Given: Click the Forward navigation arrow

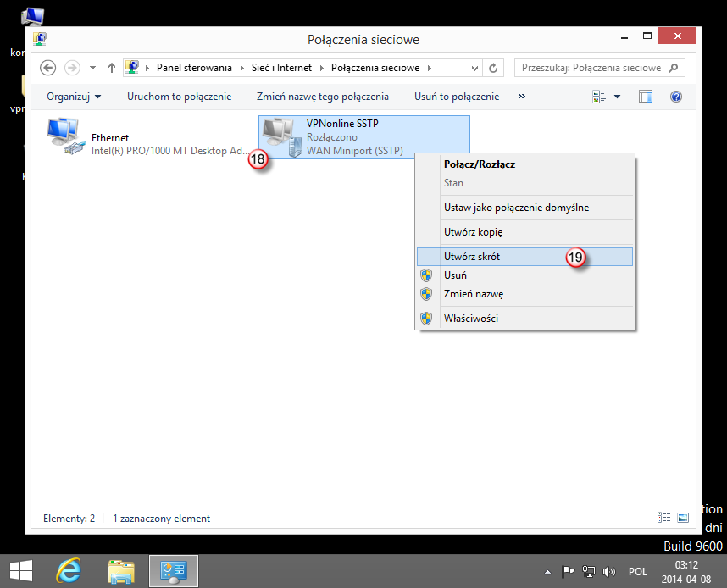Looking at the screenshot, I should point(72,68).
